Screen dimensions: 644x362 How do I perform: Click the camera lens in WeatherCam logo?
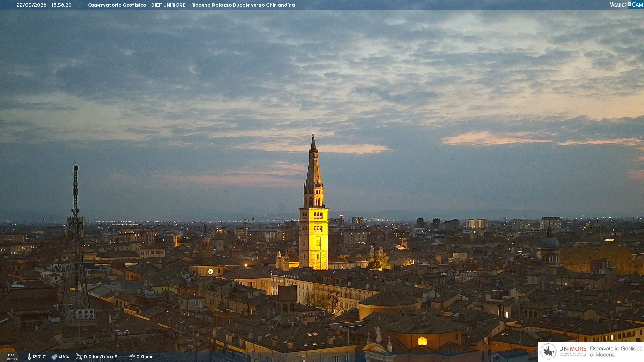[x=629, y=4]
